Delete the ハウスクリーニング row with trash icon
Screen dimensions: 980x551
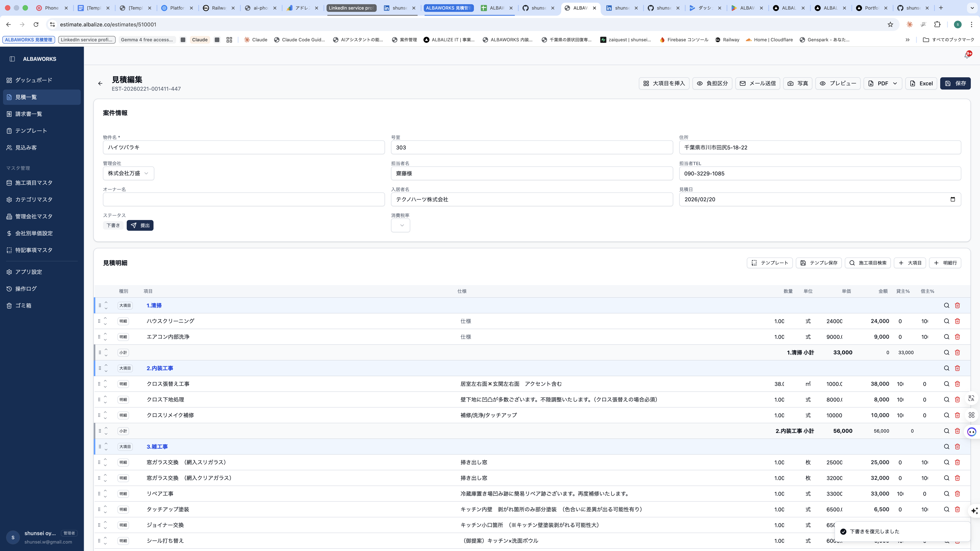point(957,321)
